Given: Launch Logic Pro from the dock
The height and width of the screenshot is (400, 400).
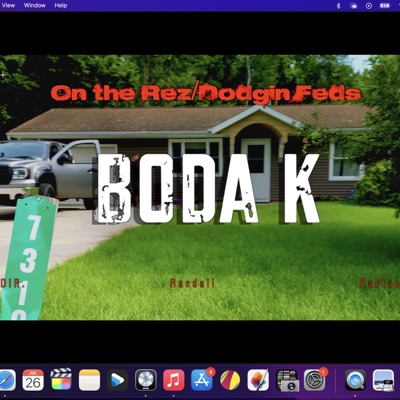Looking at the screenshot, I should tap(146, 380).
